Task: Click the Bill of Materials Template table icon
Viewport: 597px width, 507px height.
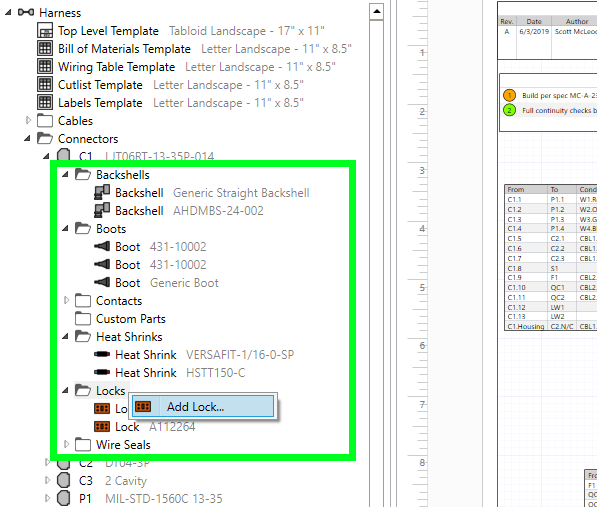Action: [45, 48]
